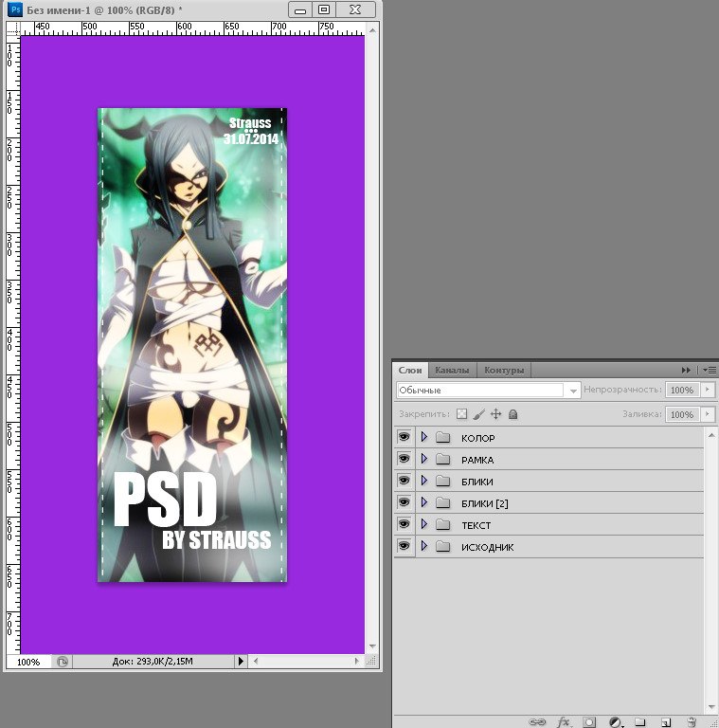Open the Заливка fill slider arrow
The width and height of the screenshot is (719, 728).
708,413
